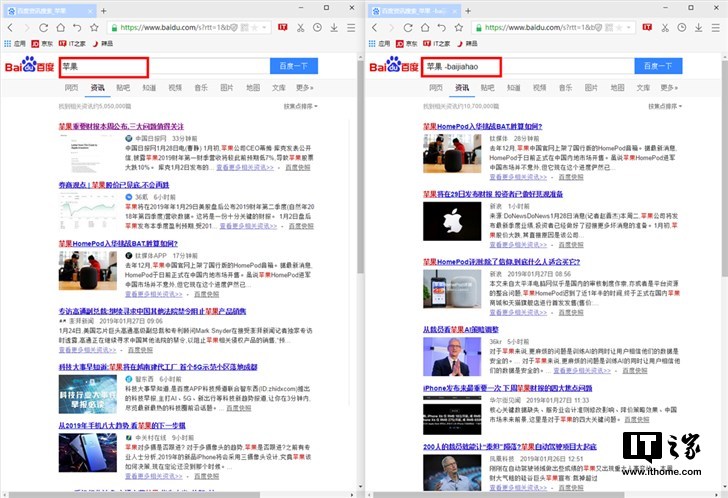
Task: Click the scissors screenshot icon in the left browser
Action: pyautogui.click(x=300, y=27)
